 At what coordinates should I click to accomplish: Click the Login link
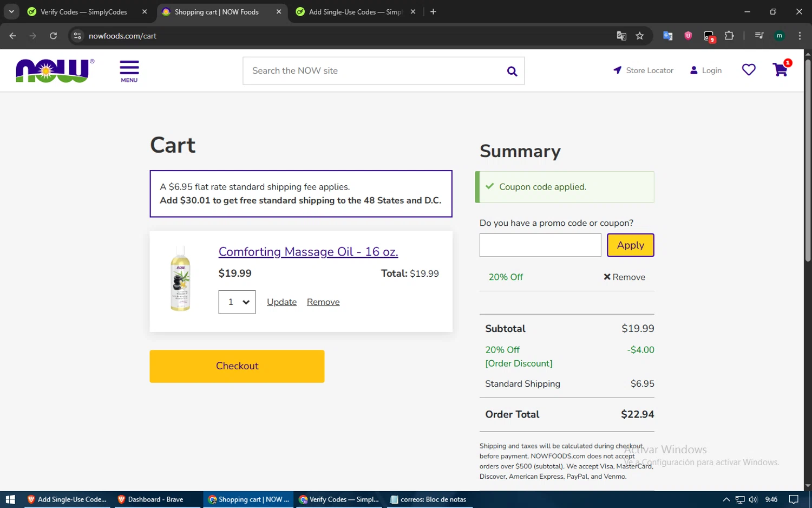point(706,70)
